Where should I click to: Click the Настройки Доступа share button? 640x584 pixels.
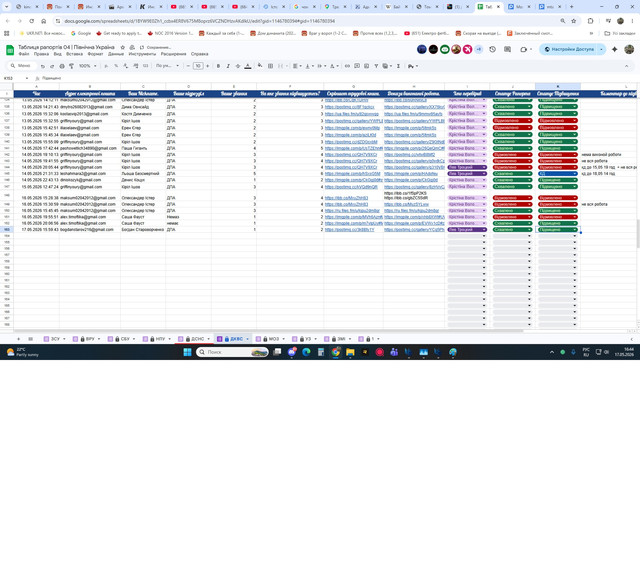[x=569, y=49]
